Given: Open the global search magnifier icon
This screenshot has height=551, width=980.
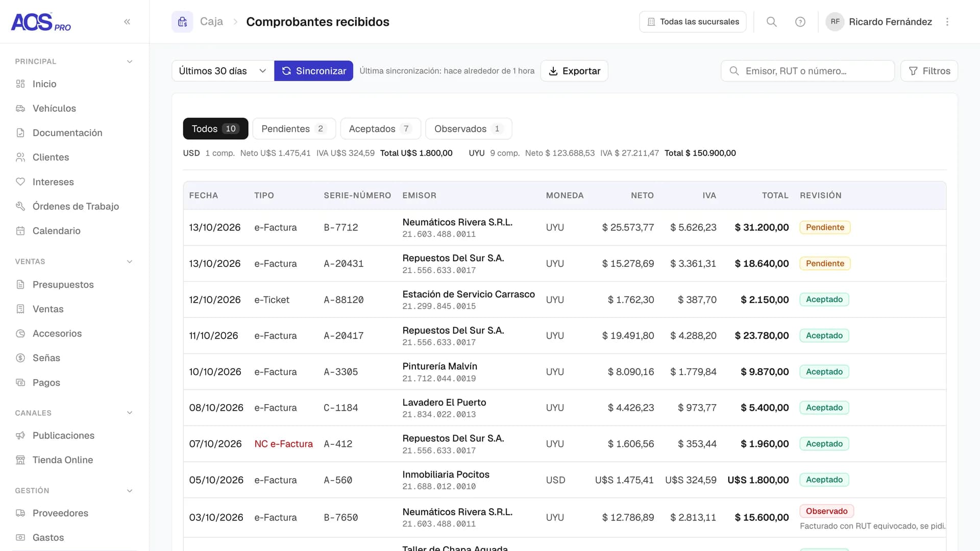Looking at the screenshot, I should [772, 21].
